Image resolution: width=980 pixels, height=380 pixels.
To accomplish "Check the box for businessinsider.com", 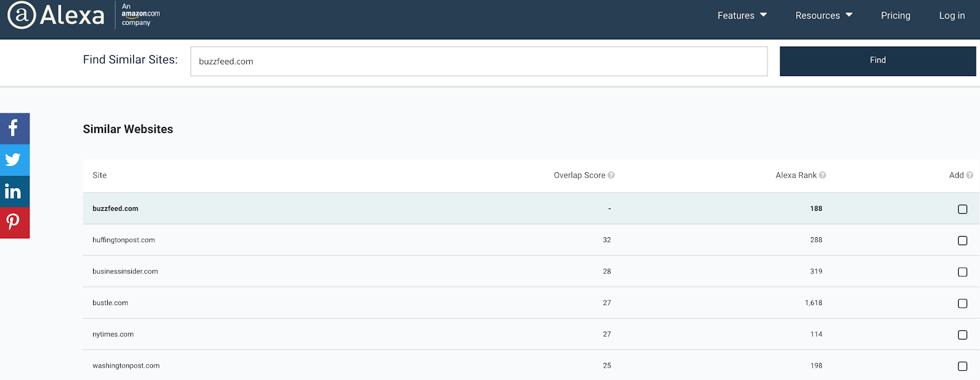I will tap(962, 272).
